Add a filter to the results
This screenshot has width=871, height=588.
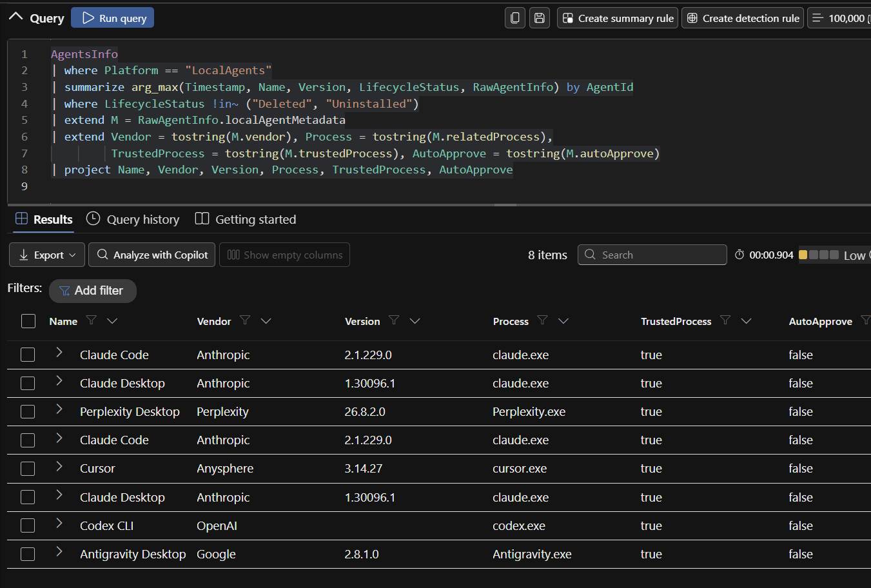pos(93,291)
